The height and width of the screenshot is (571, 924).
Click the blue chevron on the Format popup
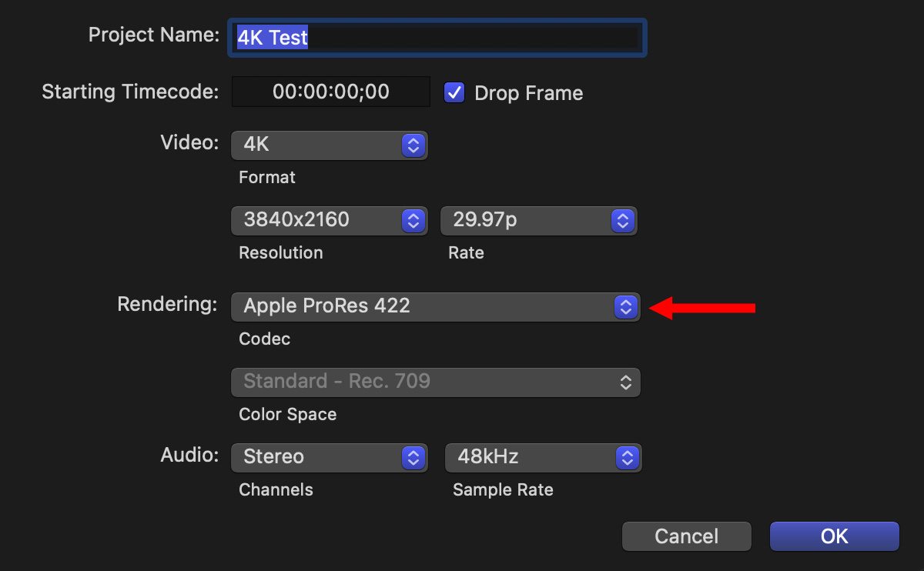413,145
